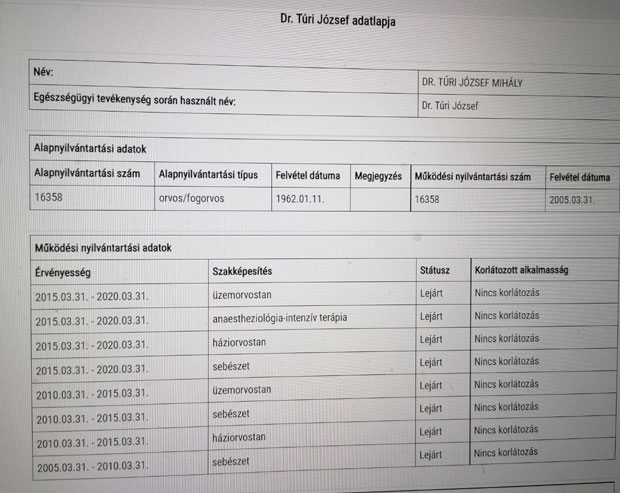Image resolution: width=620 pixels, height=493 pixels.
Task: Select 'Lejárt' status in the 2005–2010 sebészet row
Action: [431, 455]
